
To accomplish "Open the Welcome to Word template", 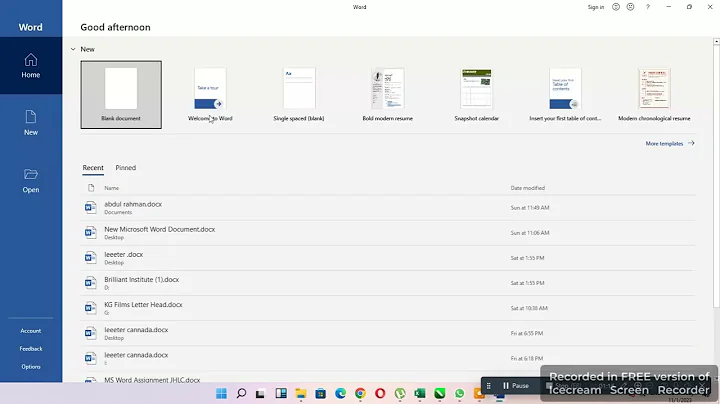I will point(210,95).
